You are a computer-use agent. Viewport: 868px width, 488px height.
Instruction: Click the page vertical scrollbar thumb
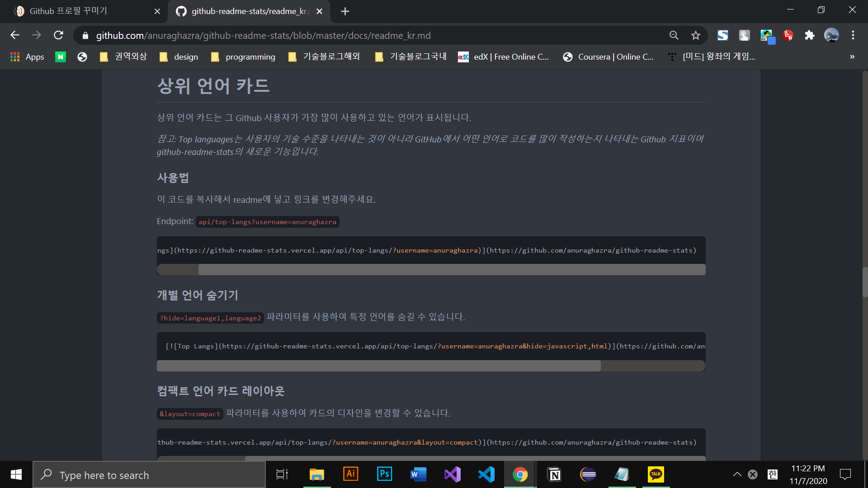[x=865, y=282]
